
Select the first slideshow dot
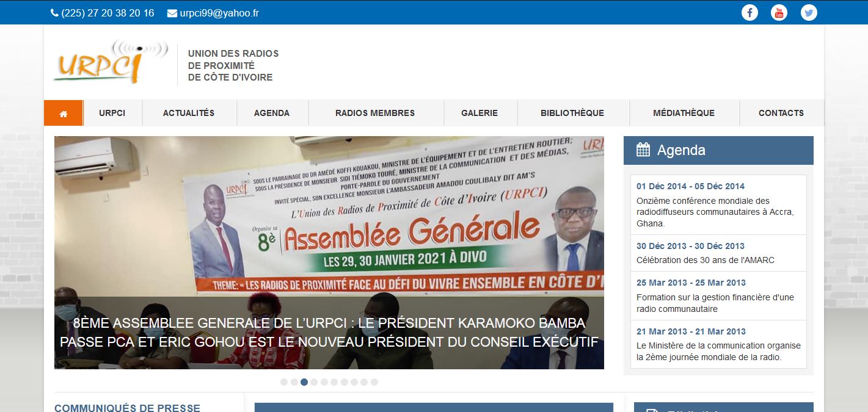click(x=284, y=382)
